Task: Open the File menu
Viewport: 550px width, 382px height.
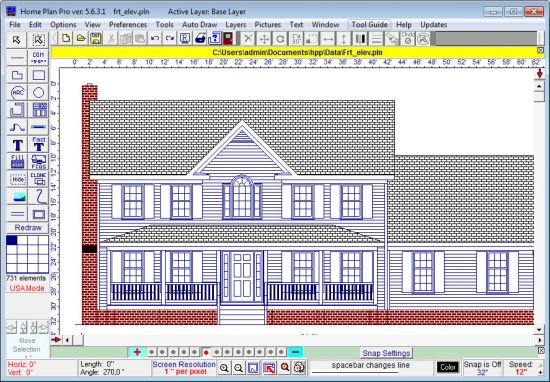Action: [x=15, y=25]
